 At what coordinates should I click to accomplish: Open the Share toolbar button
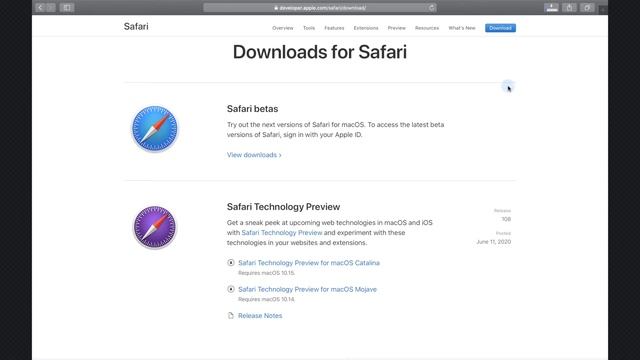(x=569, y=7)
